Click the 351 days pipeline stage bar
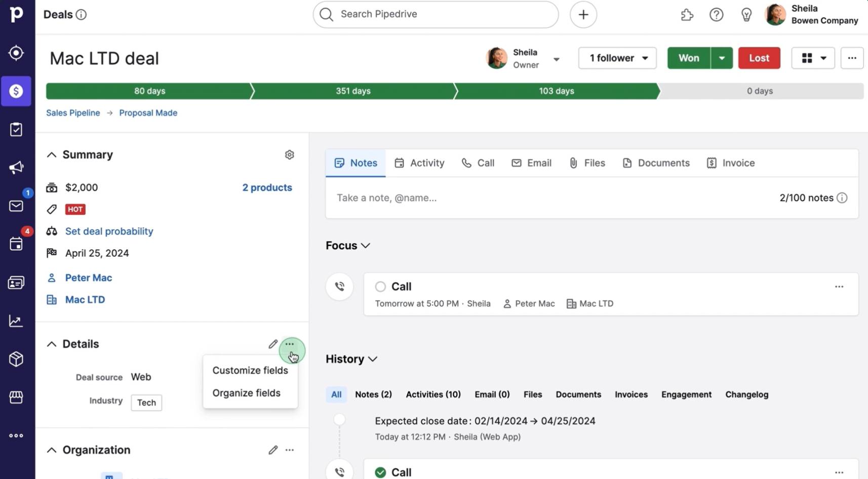The height and width of the screenshot is (479, 868). pyautogui.click(x=352, y=91)
